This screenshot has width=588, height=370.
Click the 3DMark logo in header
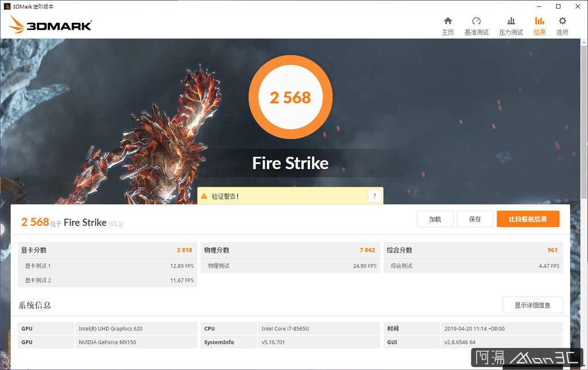pos(51,25)
